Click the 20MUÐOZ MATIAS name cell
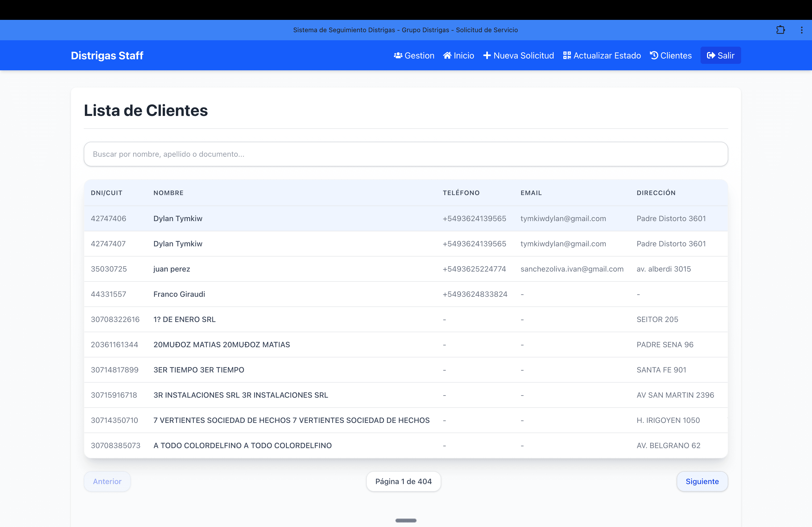This screenshot has width=812, height=527. tap(222, 345)
